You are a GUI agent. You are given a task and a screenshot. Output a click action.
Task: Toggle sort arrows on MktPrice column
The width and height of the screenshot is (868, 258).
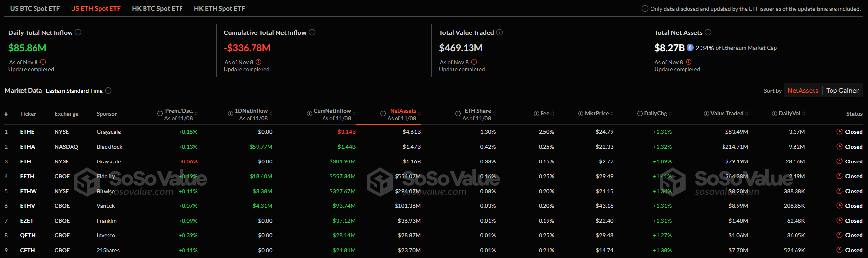tap(612, 114)
